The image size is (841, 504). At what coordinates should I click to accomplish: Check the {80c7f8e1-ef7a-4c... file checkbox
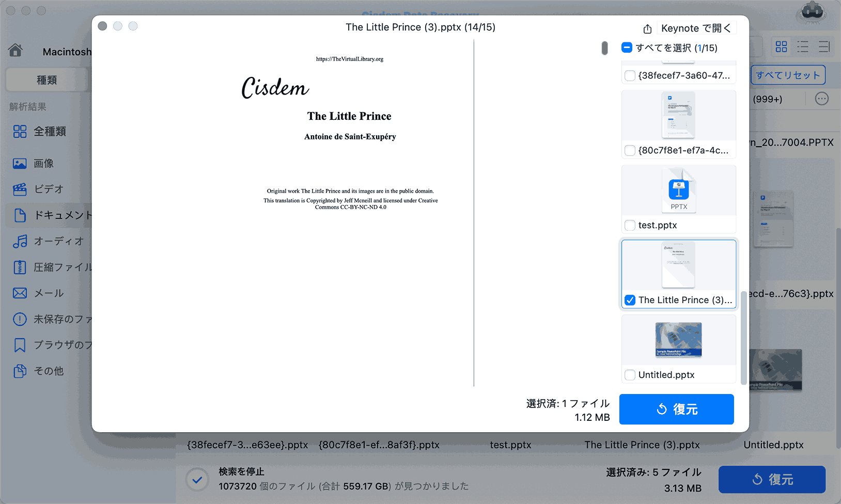tap(630, 150)
